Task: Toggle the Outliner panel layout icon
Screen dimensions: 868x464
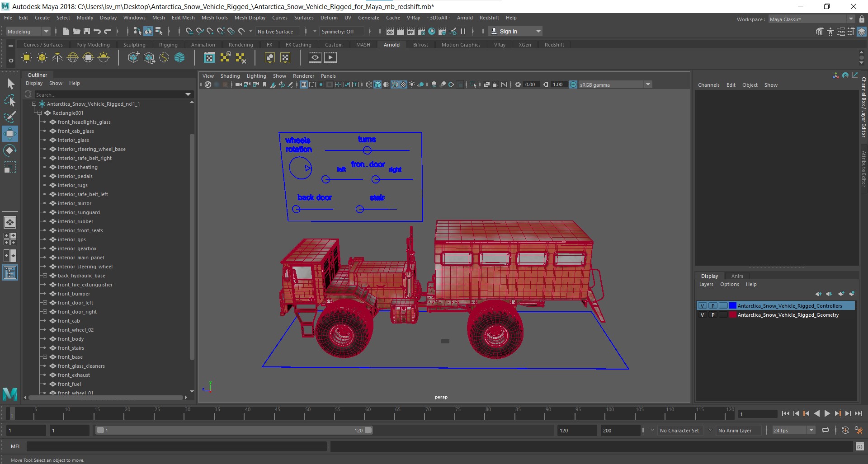Action: 9,272
